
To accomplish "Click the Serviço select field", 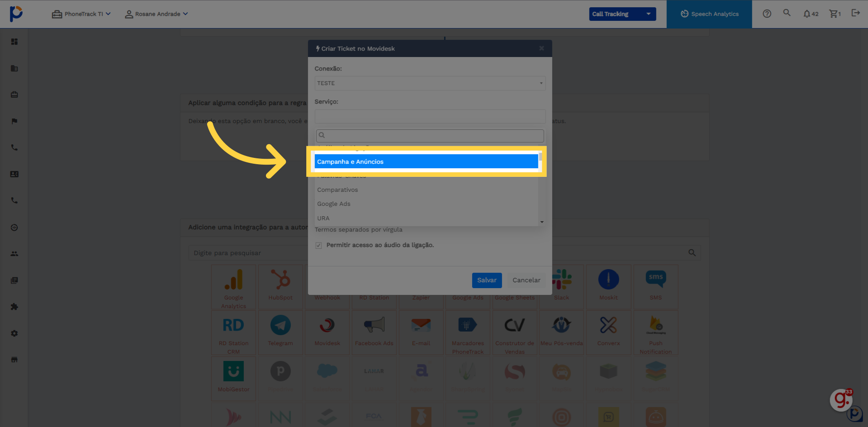I will pos(430,116).
